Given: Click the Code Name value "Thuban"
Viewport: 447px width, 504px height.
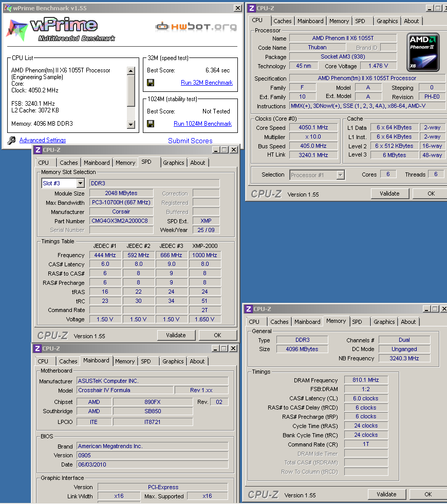Looking at the screenshot, I should click(318, 48).
